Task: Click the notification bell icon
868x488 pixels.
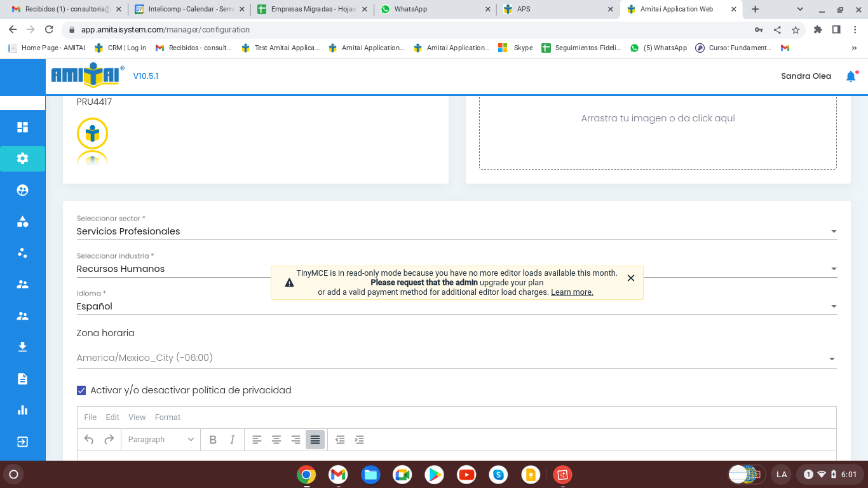Action: (851, 76)
